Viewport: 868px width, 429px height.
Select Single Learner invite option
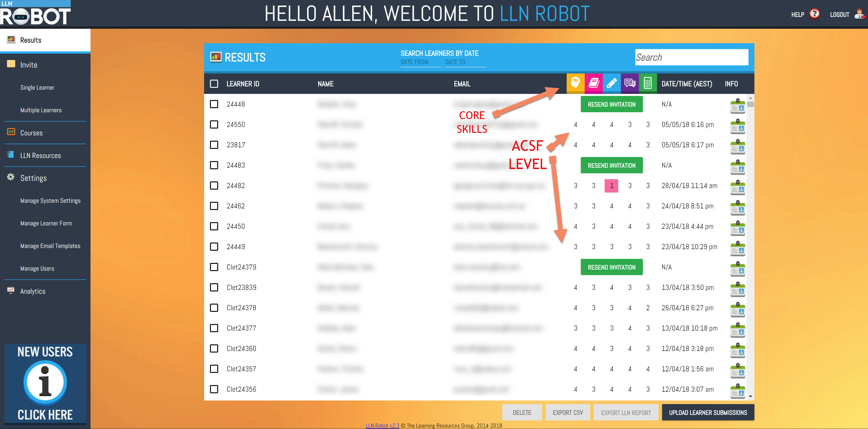pos(37,88)
